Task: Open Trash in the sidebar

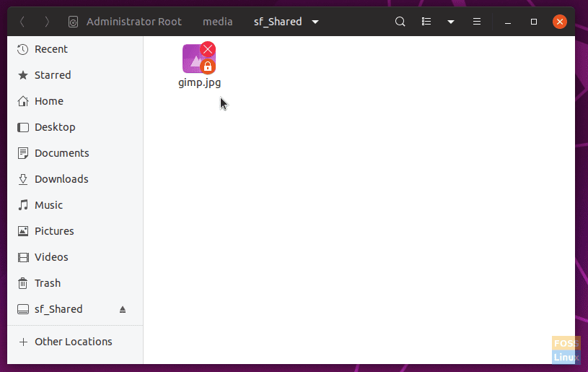Action: (x=75, y=283)
